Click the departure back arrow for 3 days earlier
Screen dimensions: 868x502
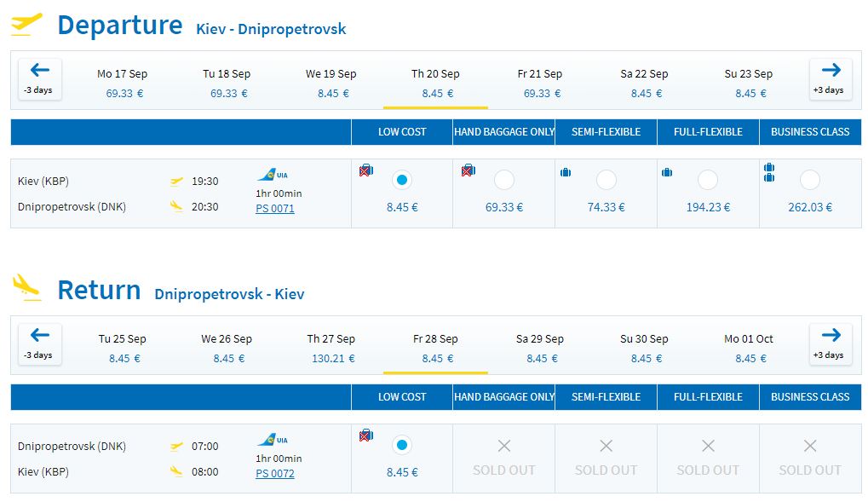pyautogui.click(x=39, y=79)
